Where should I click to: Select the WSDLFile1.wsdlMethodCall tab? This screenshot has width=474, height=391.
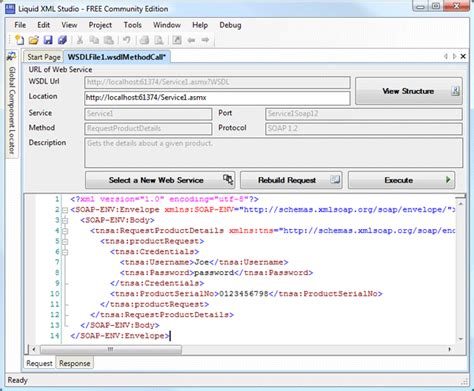117,57
